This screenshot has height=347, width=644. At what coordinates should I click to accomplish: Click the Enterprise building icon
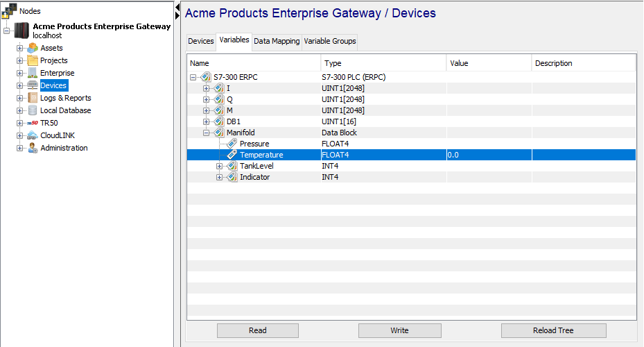coord(33,73)
